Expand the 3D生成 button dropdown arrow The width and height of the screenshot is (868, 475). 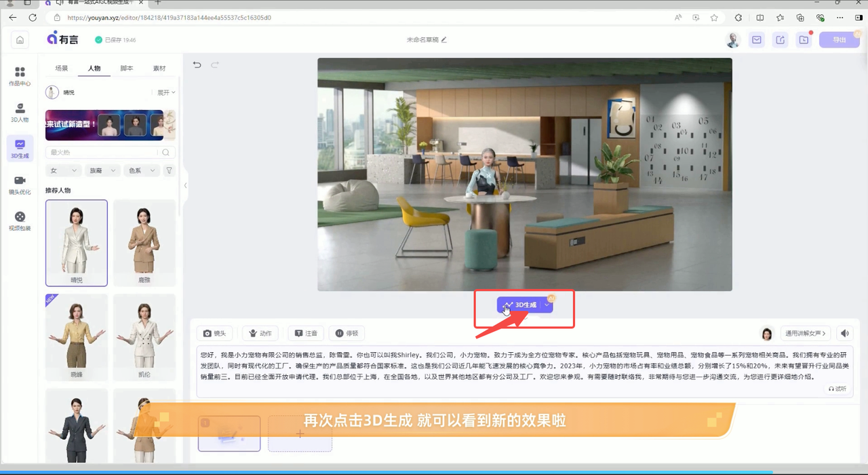547,305
